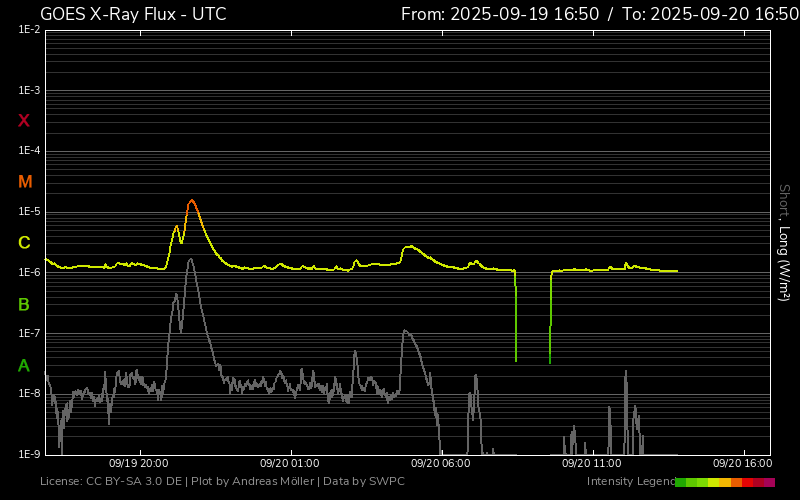
Task: Select the 09/20 16:00 time axis label
Action: (x=742, y=464)
